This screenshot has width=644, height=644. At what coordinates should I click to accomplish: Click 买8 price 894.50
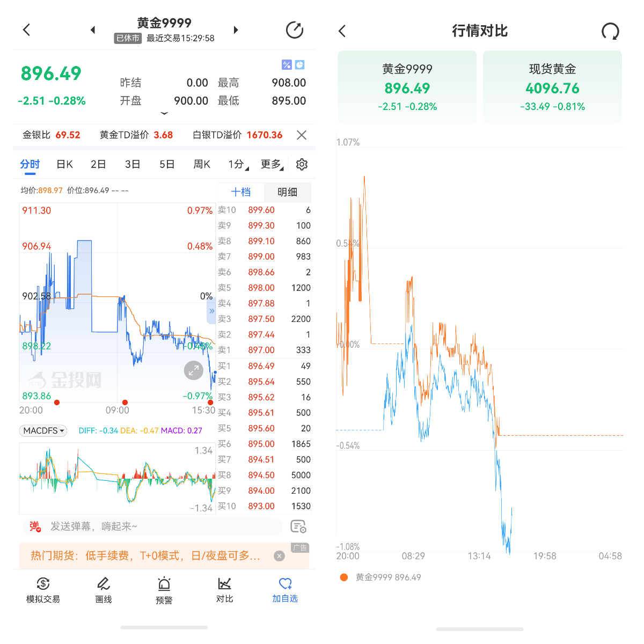click(261, 475)
